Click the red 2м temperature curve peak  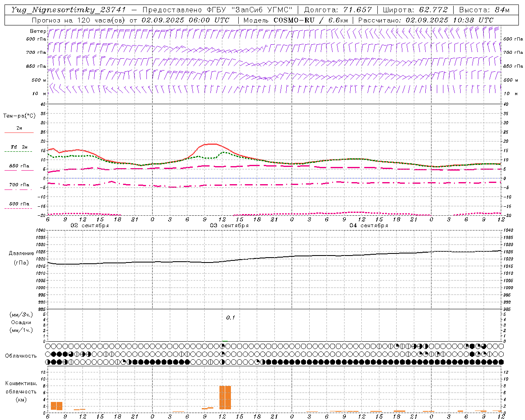(210, 144)
